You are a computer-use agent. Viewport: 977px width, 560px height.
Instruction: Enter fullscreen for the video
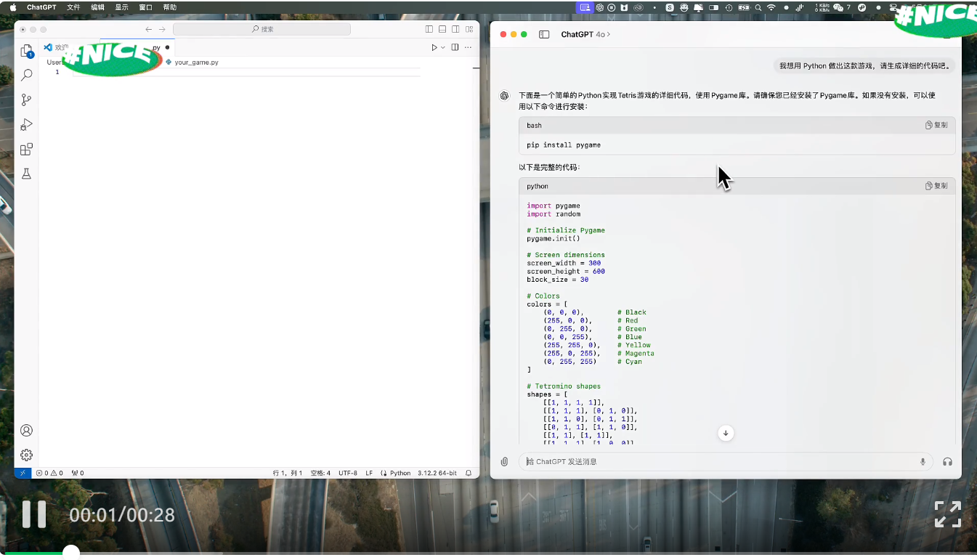tap(947, 514)
